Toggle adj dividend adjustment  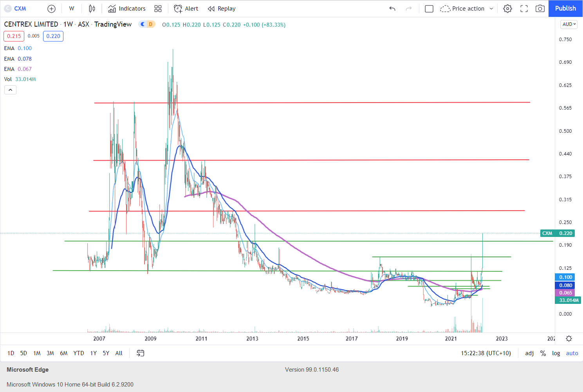point(529,353)
